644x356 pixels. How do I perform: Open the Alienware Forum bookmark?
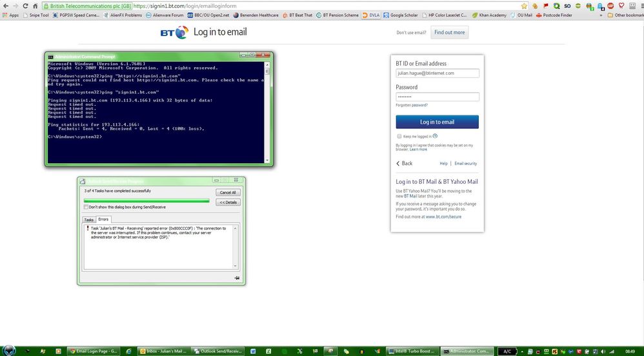pyautogui.click(x=165, y=15)
